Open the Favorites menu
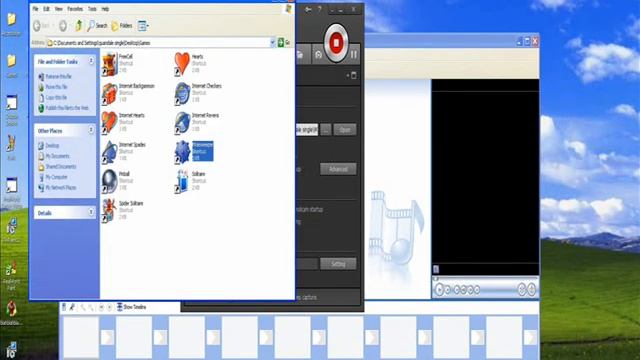This screenshot has width=640, height=360. [x=75, y=9]
